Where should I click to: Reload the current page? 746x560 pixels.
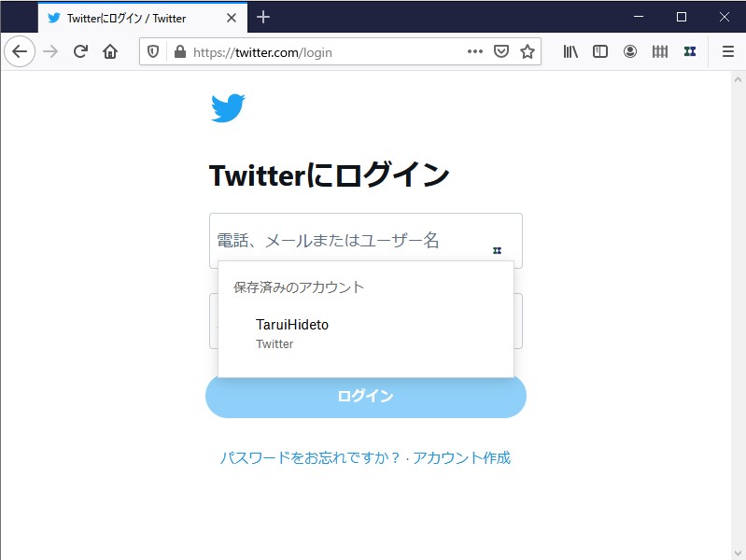[80, 51]
